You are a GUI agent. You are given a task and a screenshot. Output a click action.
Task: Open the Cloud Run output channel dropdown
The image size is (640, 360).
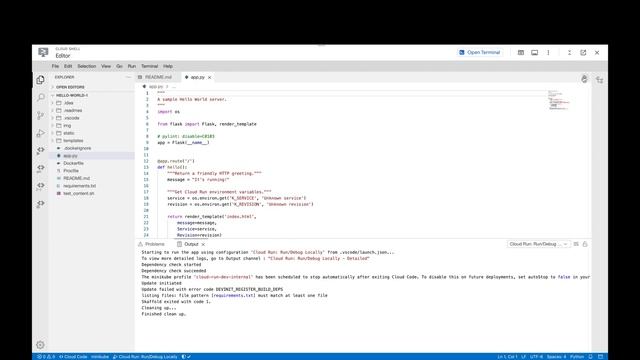[538, 244]
